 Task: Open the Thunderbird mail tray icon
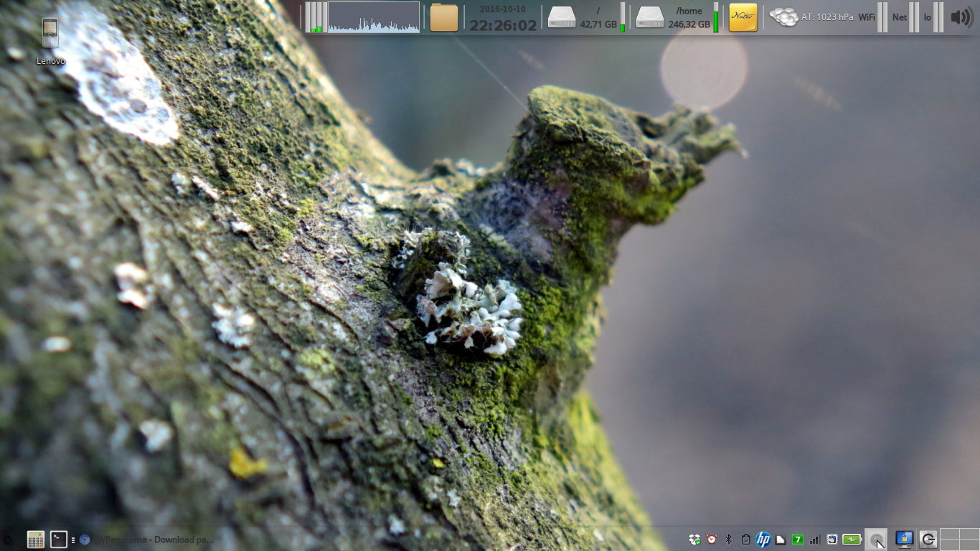[832, 540]
